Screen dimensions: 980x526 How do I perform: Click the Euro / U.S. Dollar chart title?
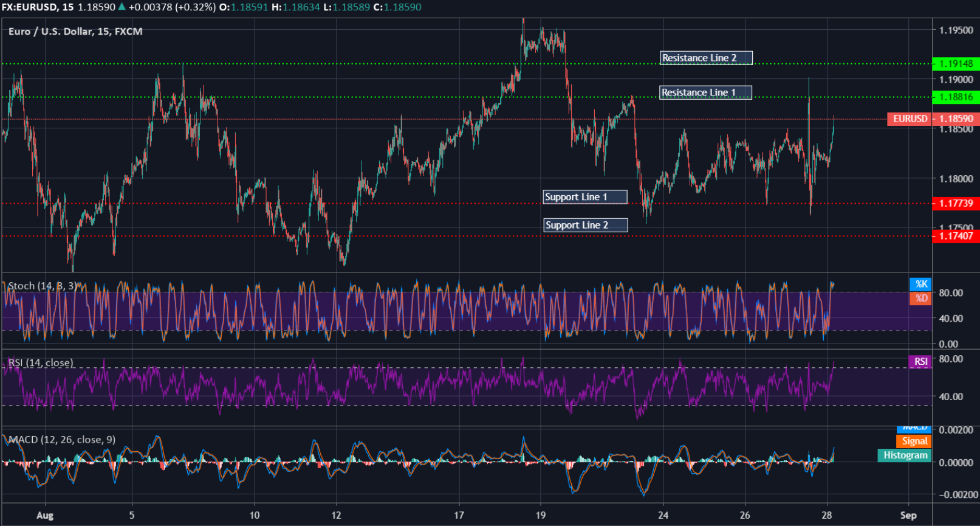pyautogui.click(x=75, y=31)
